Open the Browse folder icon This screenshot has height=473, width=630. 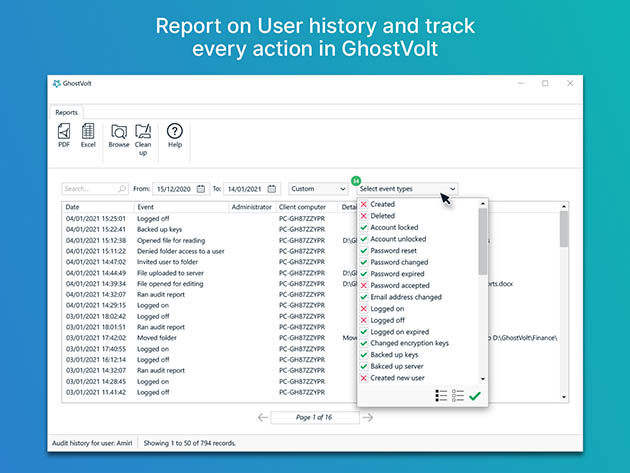point(119,135)
